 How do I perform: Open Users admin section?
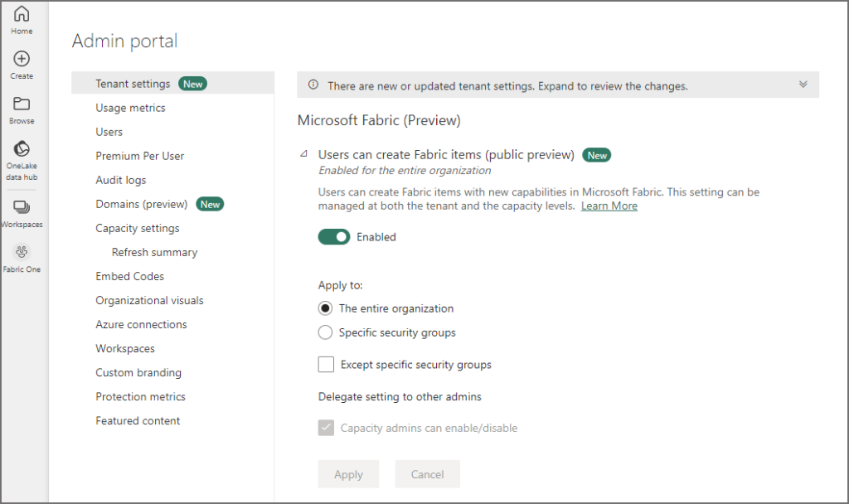109,132
